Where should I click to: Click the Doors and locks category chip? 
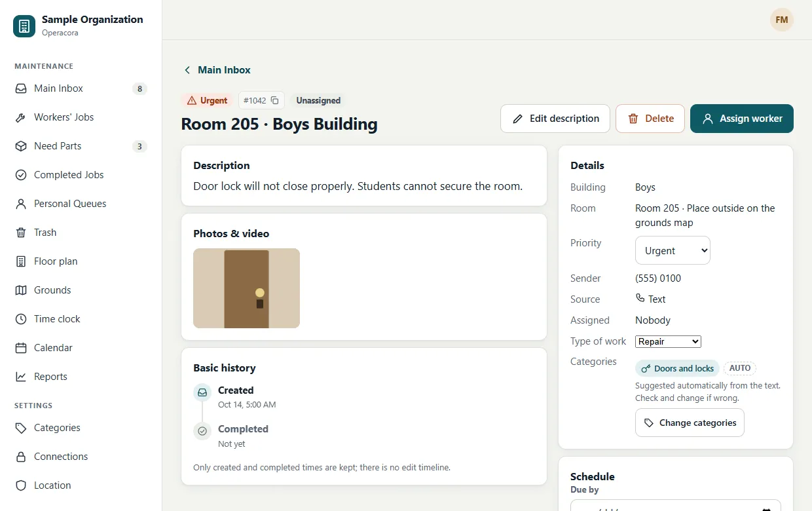point(677,368)
